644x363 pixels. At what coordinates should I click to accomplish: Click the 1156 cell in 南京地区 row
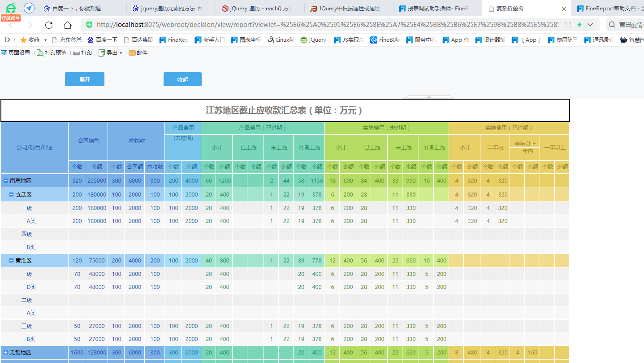point(317,181)
